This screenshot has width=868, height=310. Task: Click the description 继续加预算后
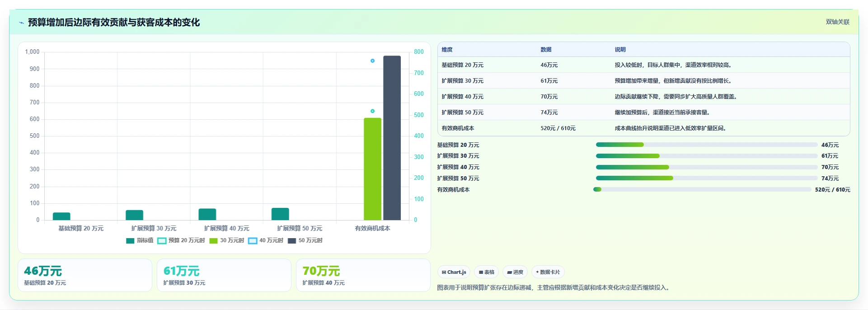[x=662, y=113]
